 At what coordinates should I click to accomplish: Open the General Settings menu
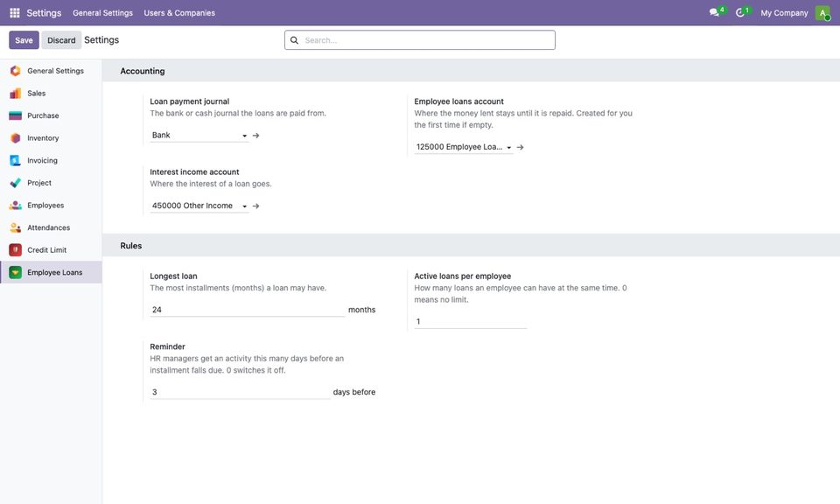tap(103, 13)
